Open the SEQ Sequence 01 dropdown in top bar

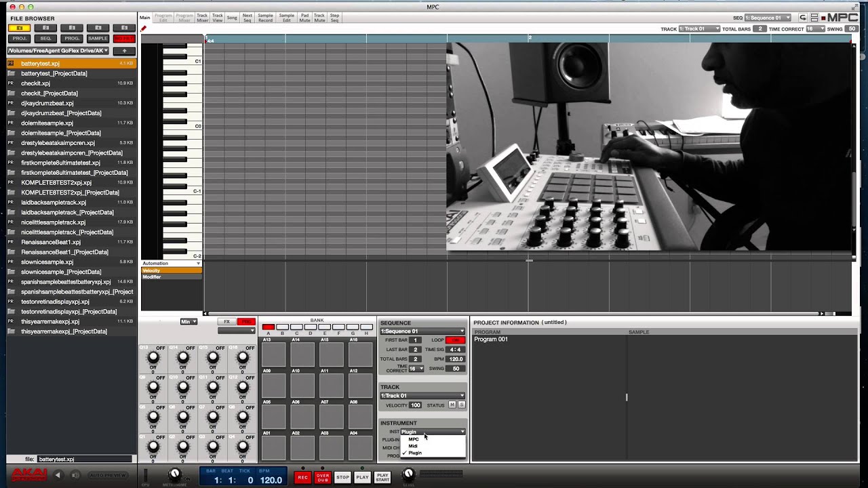(x=768, y=18)
